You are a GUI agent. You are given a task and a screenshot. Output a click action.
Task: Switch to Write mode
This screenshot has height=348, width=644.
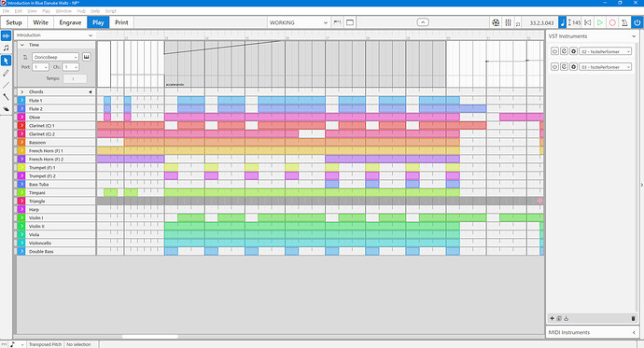point(41,22)
